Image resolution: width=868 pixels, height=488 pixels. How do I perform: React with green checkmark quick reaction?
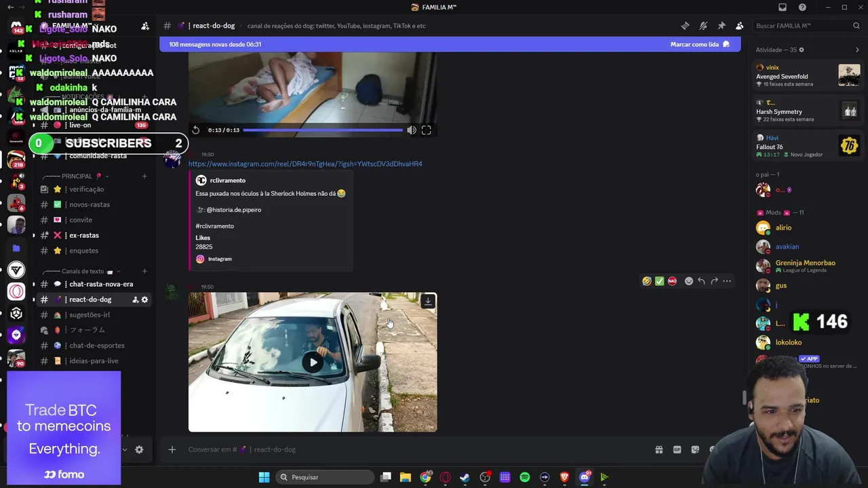[659, 281]
